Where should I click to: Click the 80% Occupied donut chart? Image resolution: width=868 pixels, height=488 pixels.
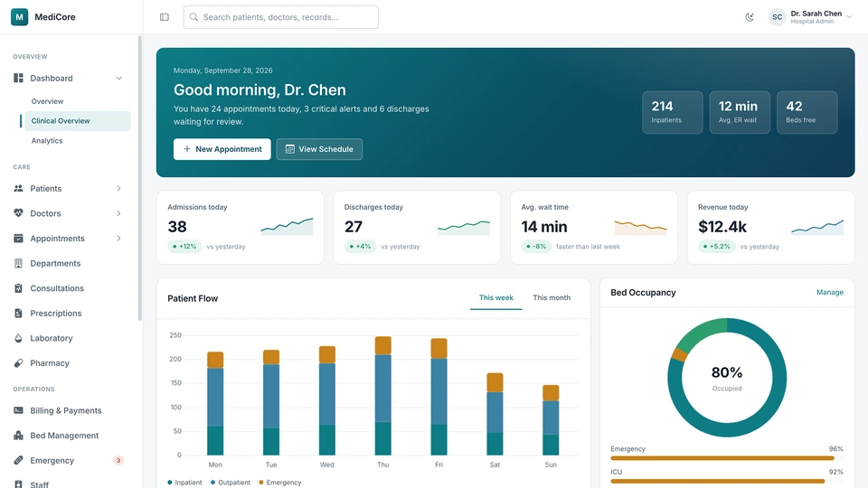click(x=727, y=378)
